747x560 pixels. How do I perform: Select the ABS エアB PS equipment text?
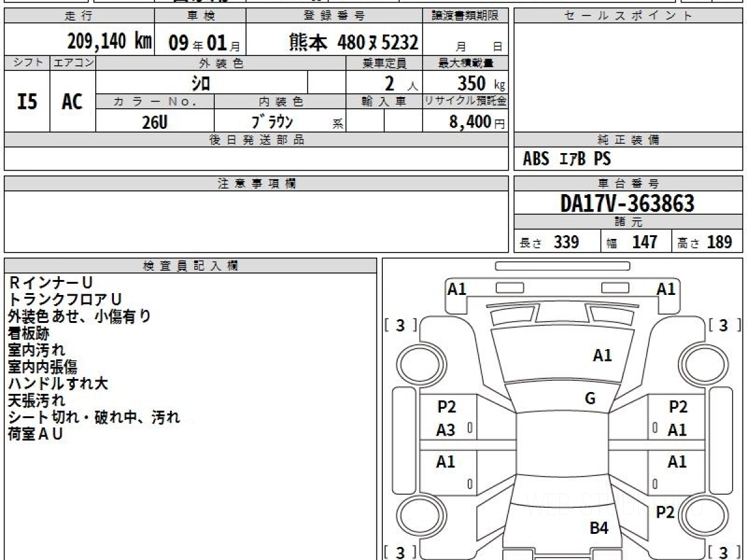click(x=566, y=159)
